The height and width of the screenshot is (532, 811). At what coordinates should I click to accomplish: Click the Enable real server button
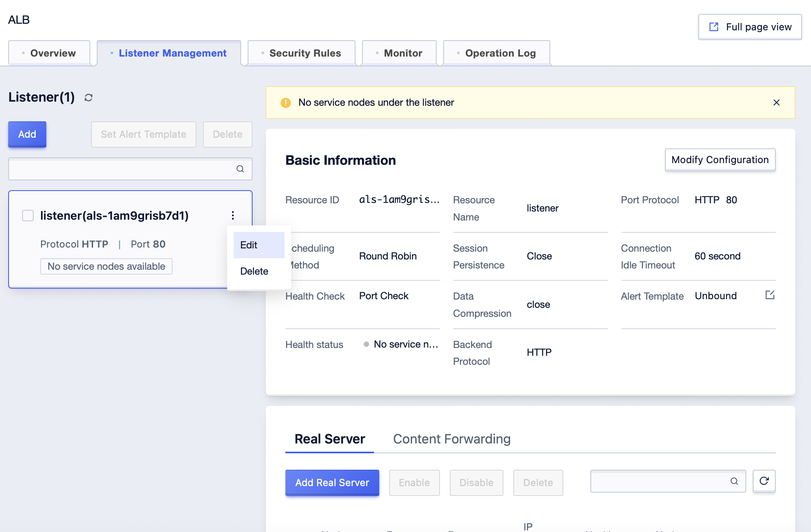pyautogui.click(x=414, y=483)
